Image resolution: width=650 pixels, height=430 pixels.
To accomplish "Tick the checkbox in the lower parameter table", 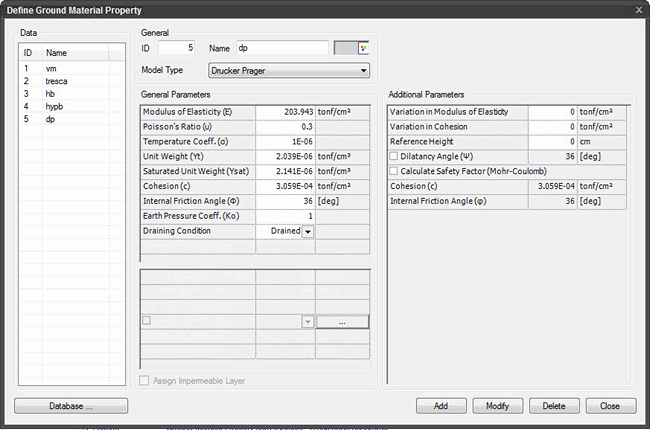I will coord(147,321).
